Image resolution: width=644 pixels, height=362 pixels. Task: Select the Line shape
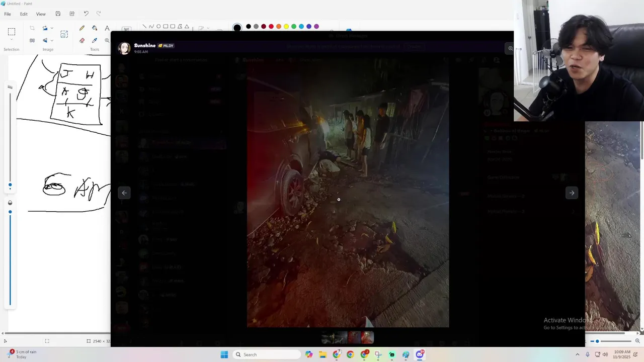(x=144, y=27)
